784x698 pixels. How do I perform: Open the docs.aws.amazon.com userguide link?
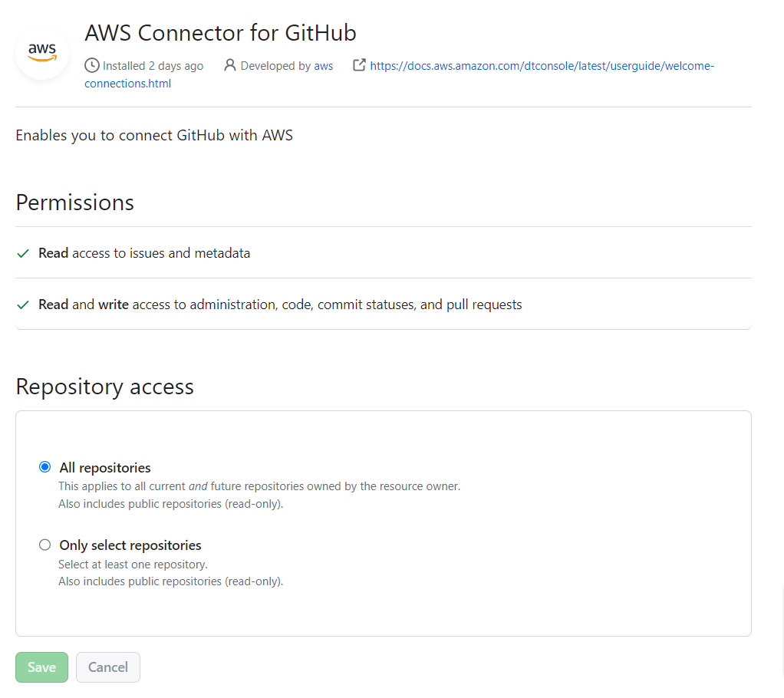(x=542, y=65)
